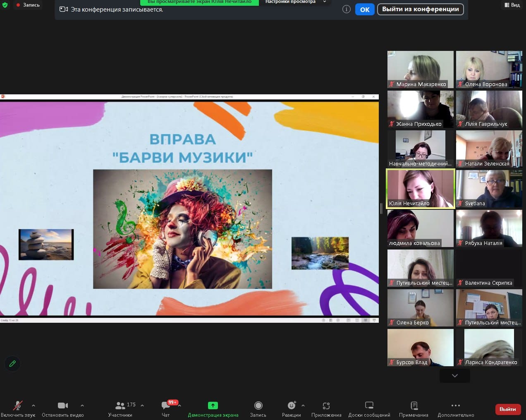The image size is (526, 420).
Task: Click the info icon beside OK
Action: [347, 9]
